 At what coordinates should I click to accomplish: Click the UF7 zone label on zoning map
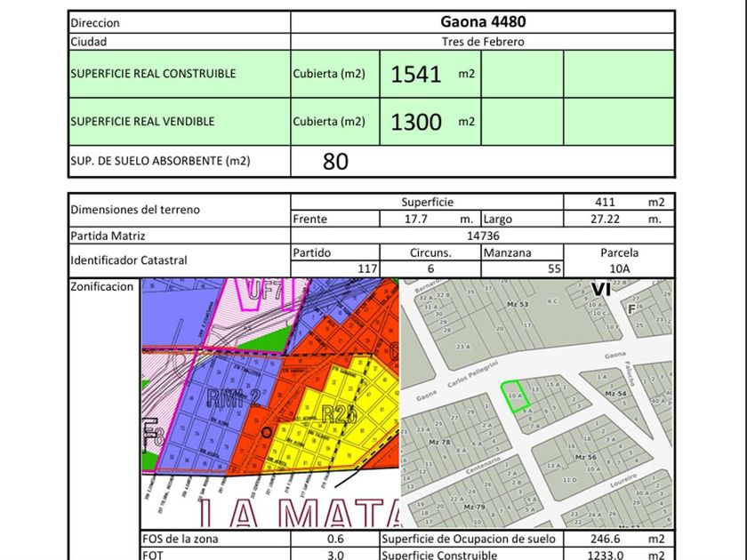[264, 290]
